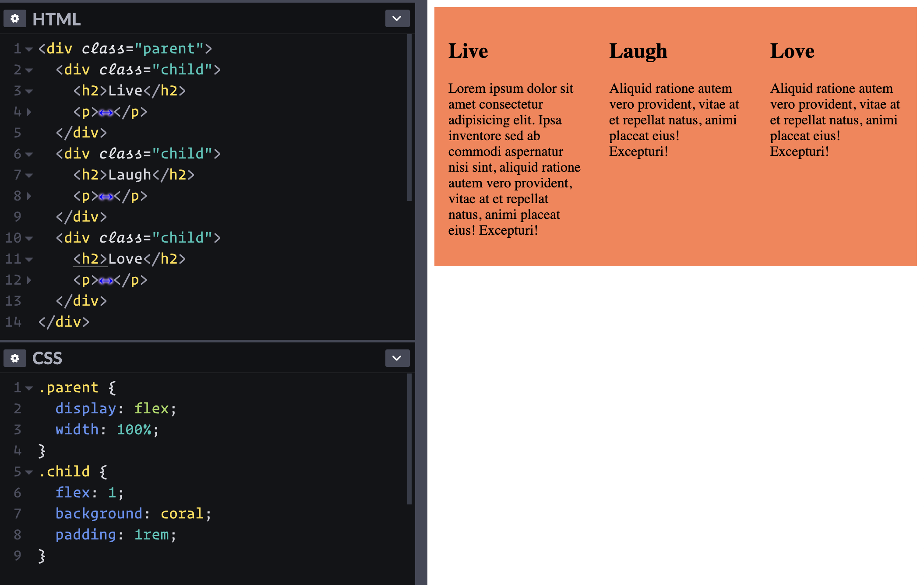Click the Love heading in the preview
Viewport: 924px width, 585px height.
[x=792, y=51]
